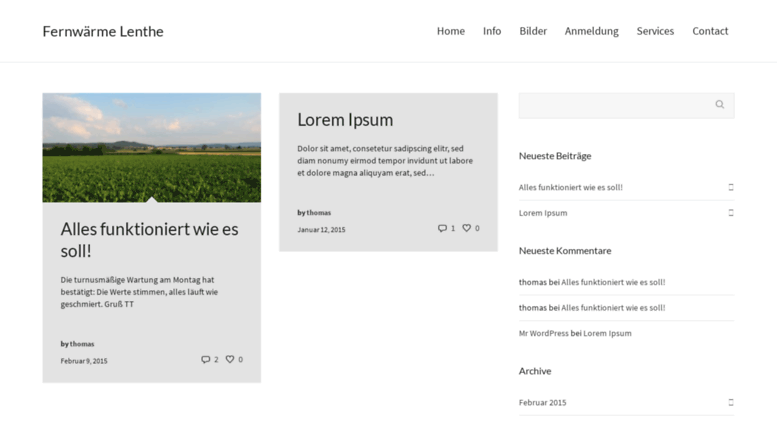The width and height of the screenshot is (777, 423).
Task: Click icon beside Februar 2015 archive
Action: (x=731, y=402)
